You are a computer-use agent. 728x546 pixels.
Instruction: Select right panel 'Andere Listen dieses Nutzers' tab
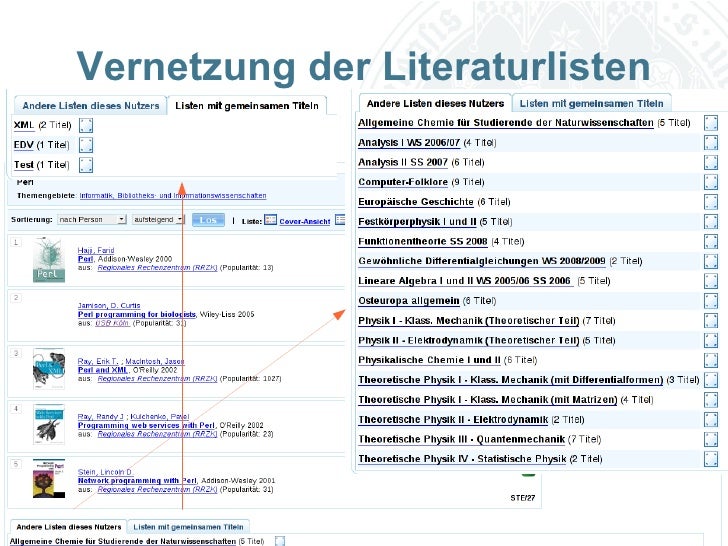tap(435, 104)
